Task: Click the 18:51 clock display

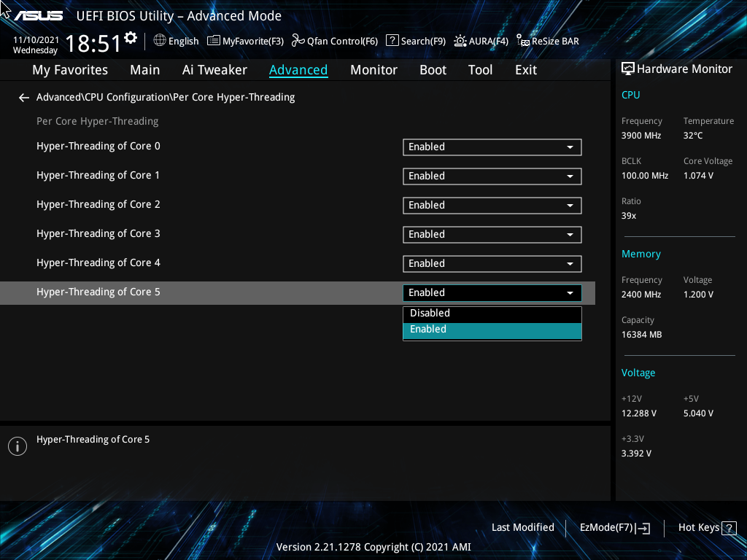Action: (x=93, y=44)
